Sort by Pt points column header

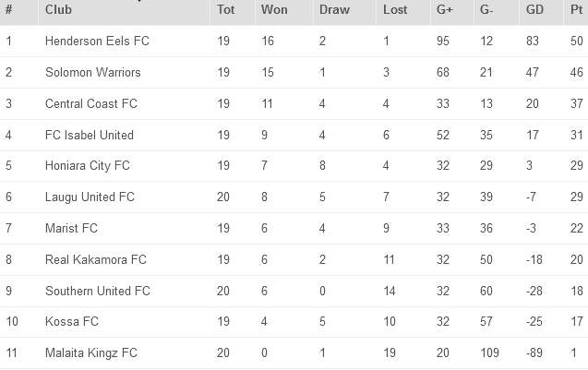click(577, 11)
